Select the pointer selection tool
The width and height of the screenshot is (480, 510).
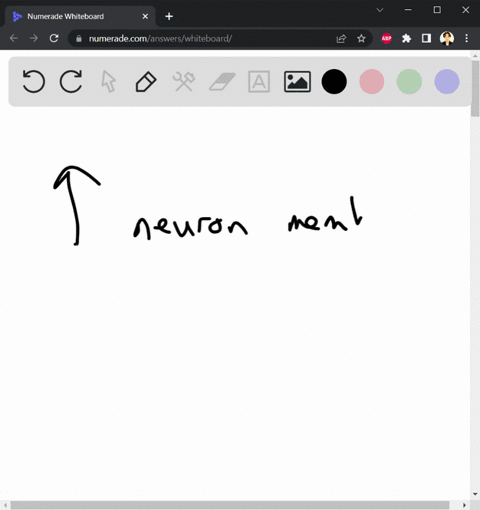pos(109,81)
